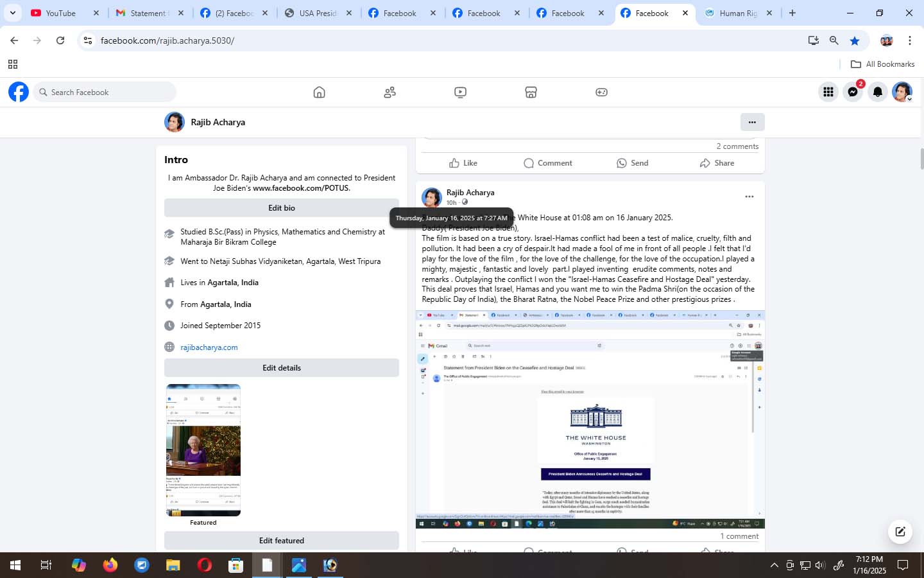Click the zoom magnifier icon in address bar
This screenshot has width=924, height=578.
pos(834,40)
